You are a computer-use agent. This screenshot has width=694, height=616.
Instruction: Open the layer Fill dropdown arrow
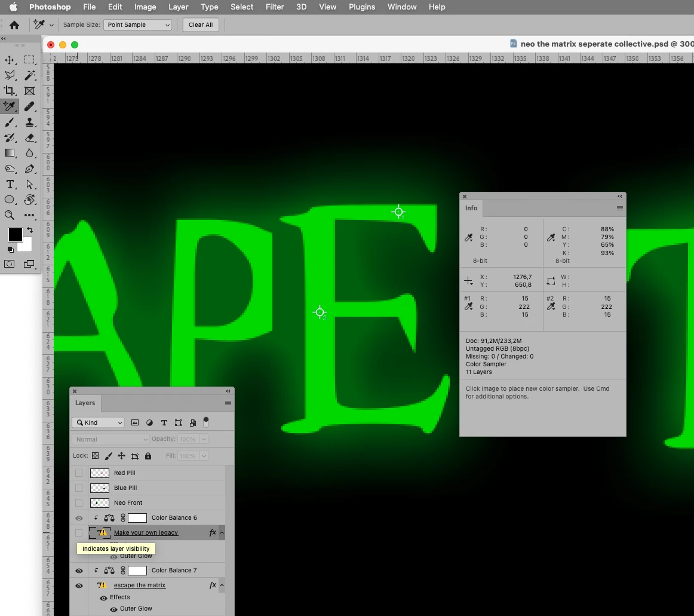coord(204,456)
